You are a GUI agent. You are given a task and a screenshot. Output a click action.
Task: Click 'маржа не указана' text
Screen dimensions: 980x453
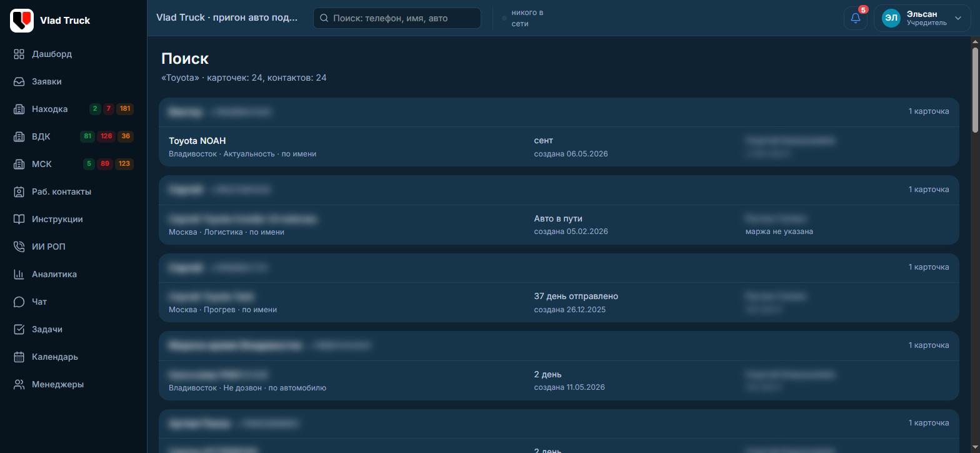779,232
